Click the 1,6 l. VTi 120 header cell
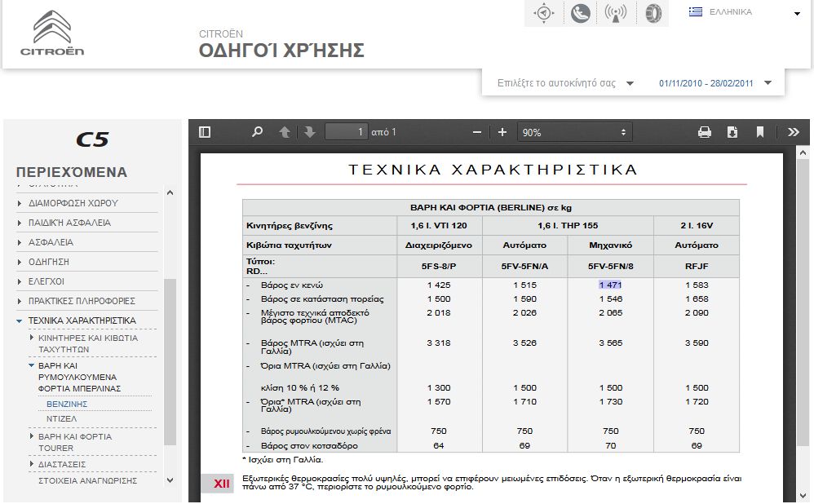814x504 pixels. point(439,226)
